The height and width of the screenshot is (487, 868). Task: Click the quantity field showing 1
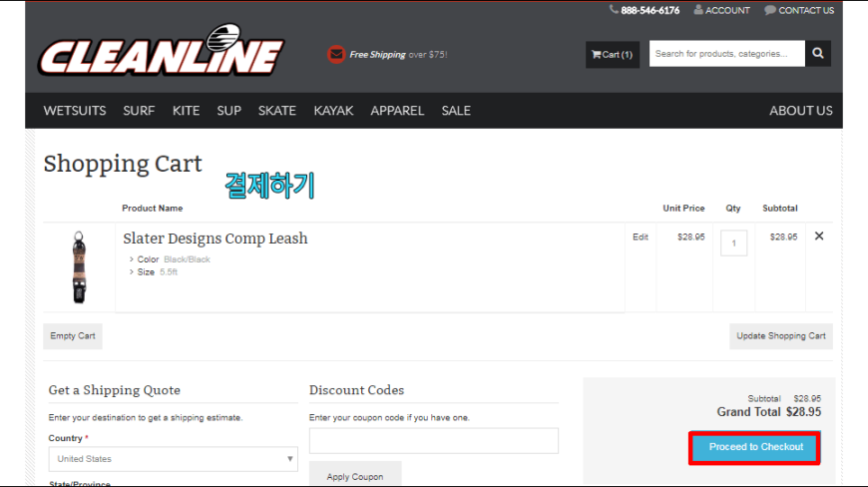pos(734,243)
